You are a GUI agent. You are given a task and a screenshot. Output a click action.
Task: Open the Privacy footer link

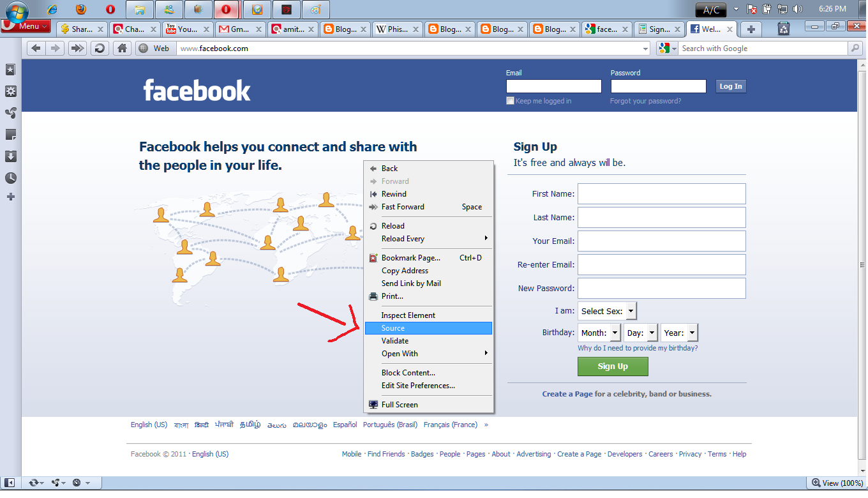[690, 454]
